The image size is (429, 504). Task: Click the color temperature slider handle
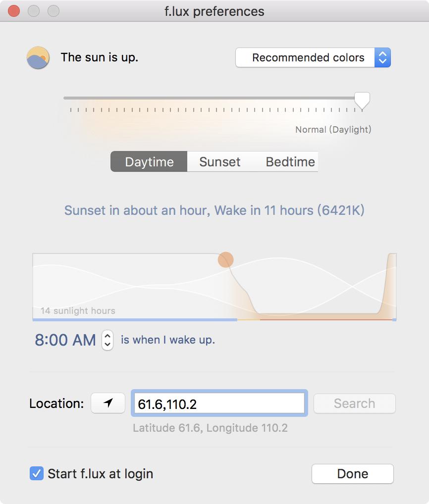(x=362, y=100)
